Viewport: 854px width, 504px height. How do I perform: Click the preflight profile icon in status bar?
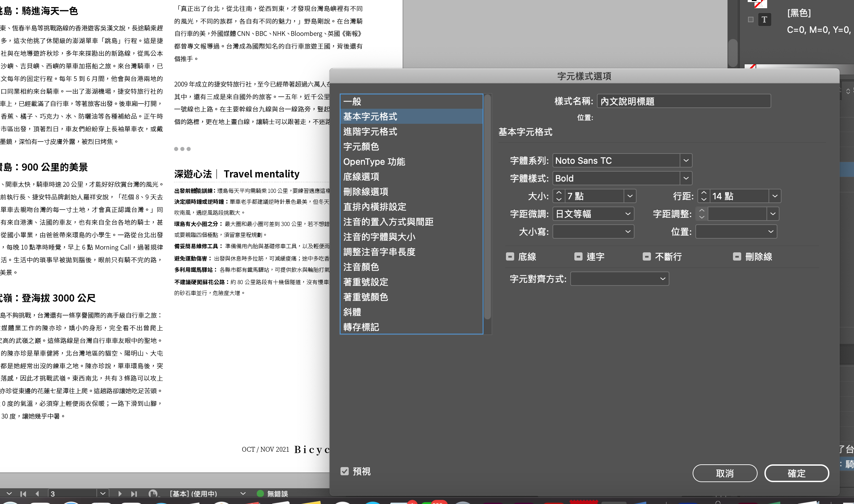(153, 493)
